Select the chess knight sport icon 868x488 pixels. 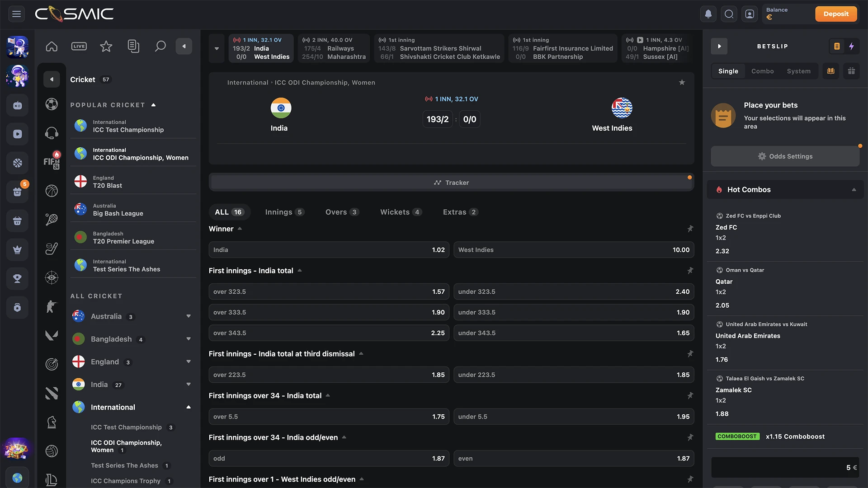[52, 422]
